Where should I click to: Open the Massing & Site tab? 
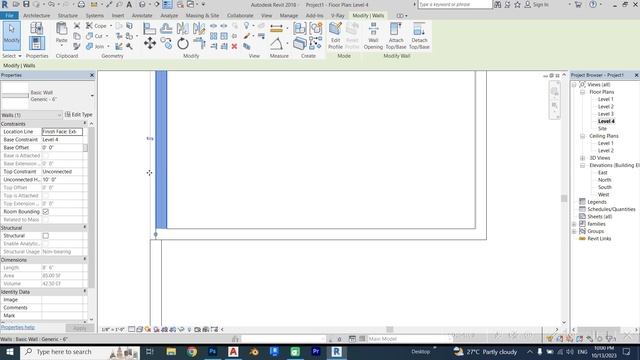202,16
